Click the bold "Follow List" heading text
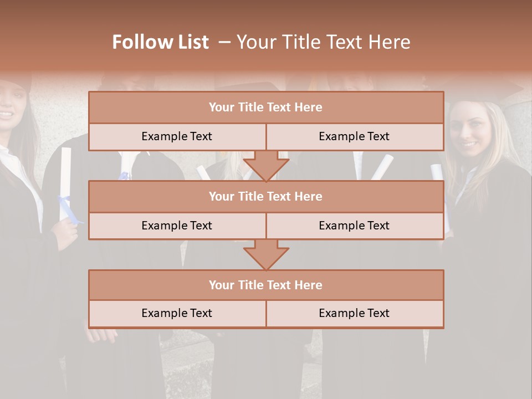Image resolution: width=532 pixels, height=399 pixels. [x=161, y=42]
